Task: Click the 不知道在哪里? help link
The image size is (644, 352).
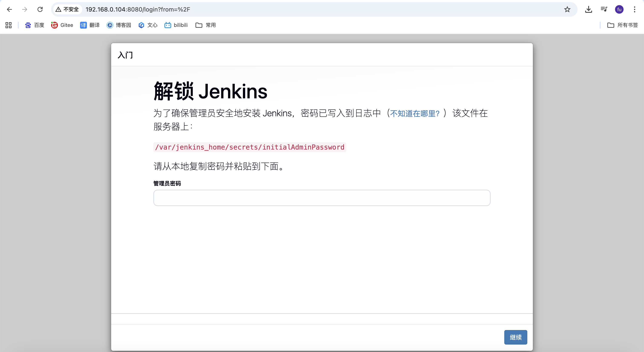Action: click(x=414, y=114)
